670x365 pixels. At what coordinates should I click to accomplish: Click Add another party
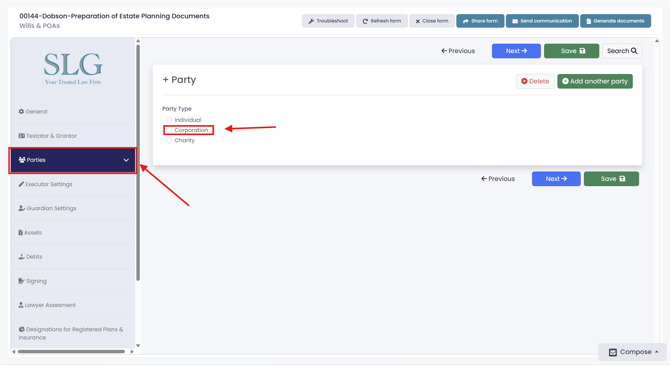(x=595, y=81)
